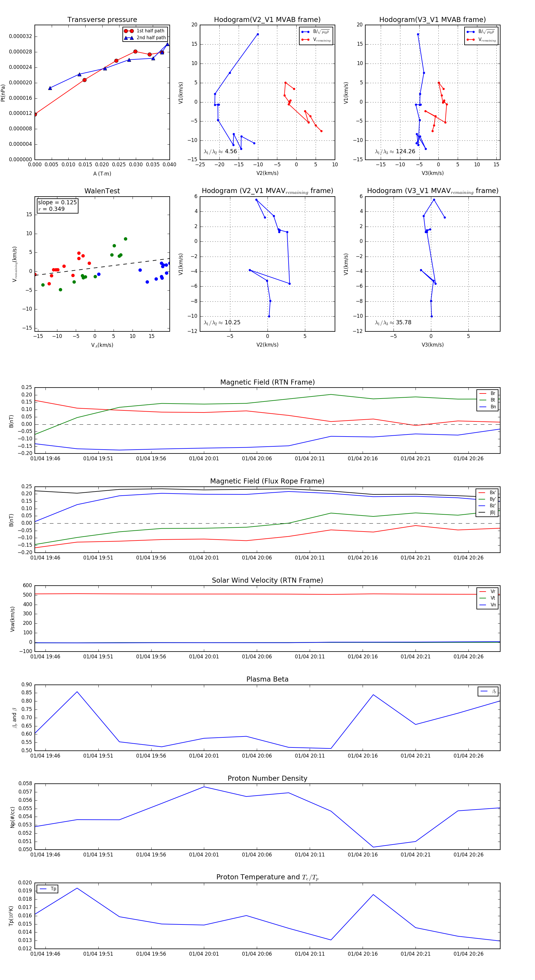This screenshot has width=535, height=980.
Task: Click the 'Transverse pressure' plot title
Action: click(x=102, y=20)
